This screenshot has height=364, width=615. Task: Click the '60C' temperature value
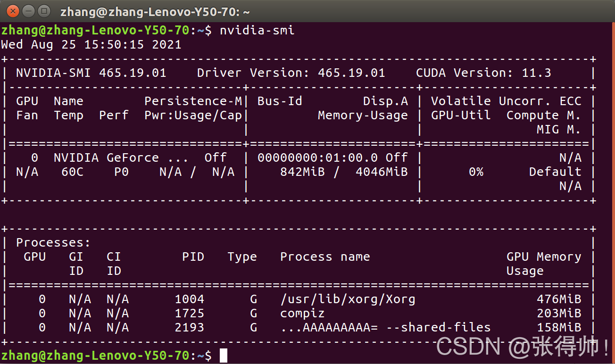tap(72, 172)
